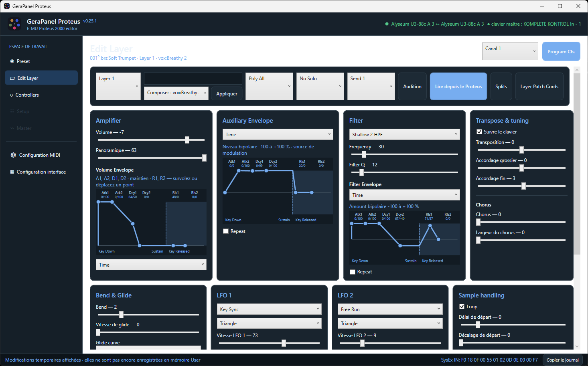Click the Panoramique slider handle

click(204, 158)
